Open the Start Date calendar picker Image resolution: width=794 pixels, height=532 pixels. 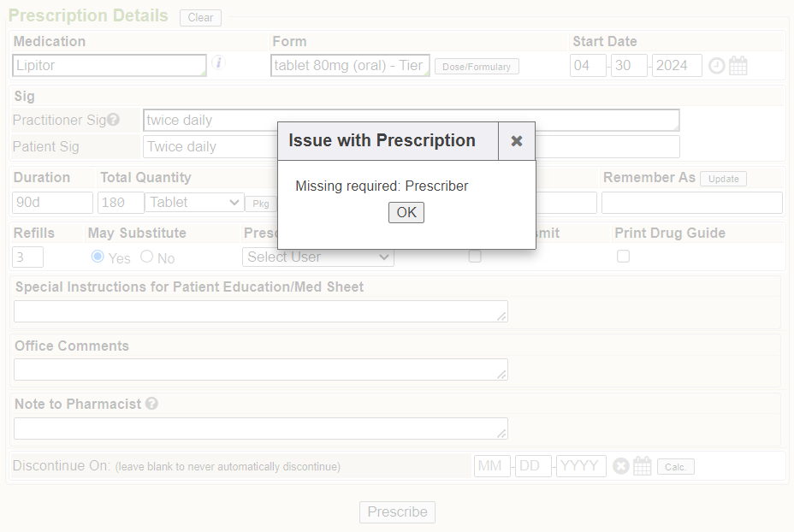click(x=738, y=66)
